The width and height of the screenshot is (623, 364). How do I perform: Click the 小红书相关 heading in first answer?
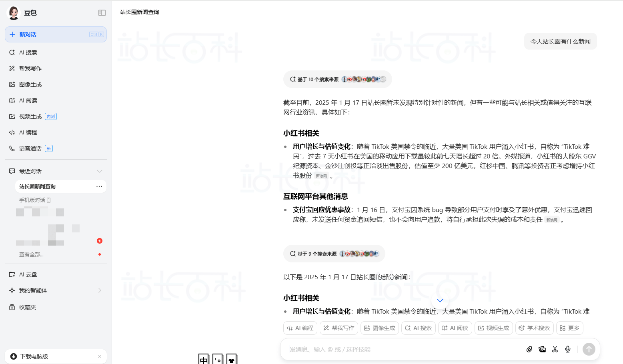[301, 133]
